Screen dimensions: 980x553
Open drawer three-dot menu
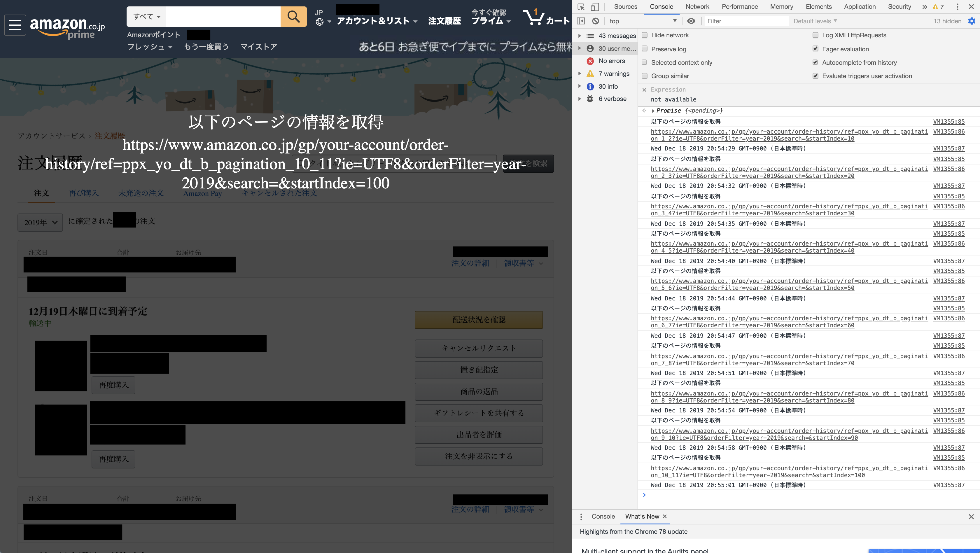click(581, 517)
